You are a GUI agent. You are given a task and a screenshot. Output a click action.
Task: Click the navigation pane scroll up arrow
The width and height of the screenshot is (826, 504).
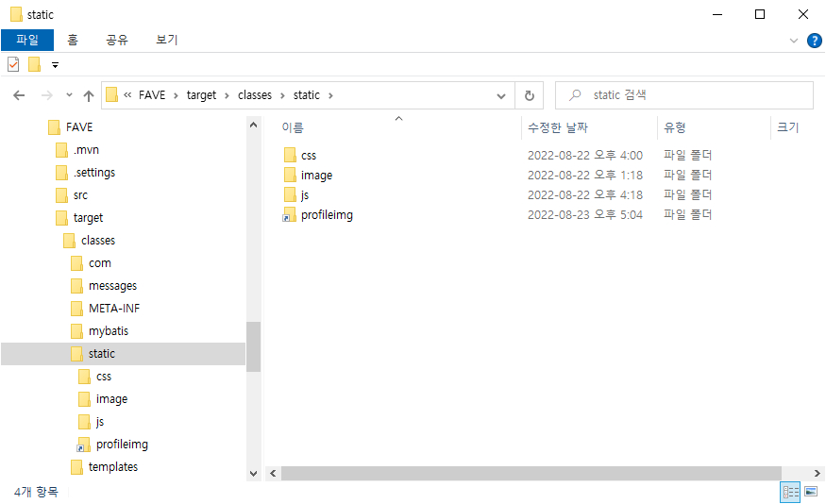253,126
